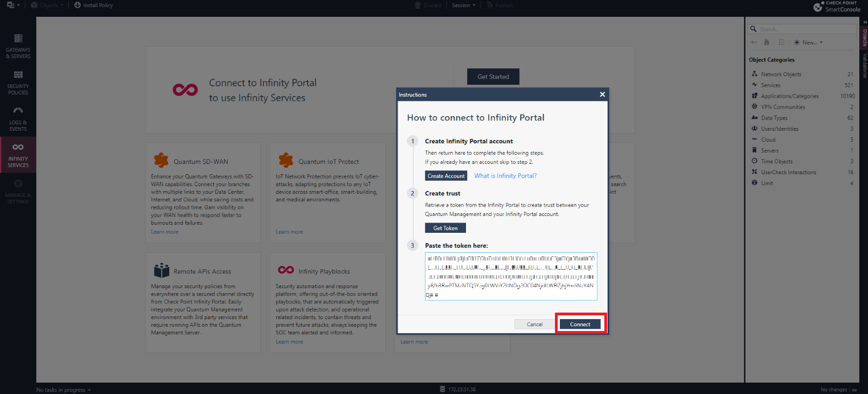
Task: Click the back arrow in Objects panel
Action: (x=754, y=42)
